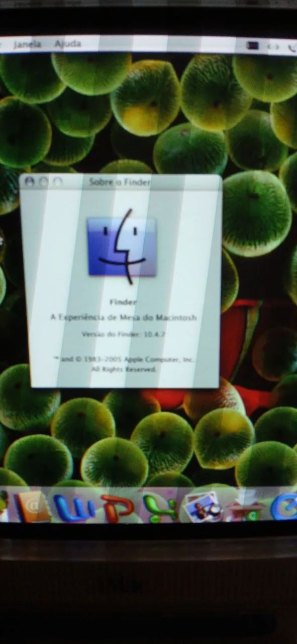Click the Sobre o Finder title bar
The height and width of the screenshot is (644, 297).
click(x=121, y=182)
